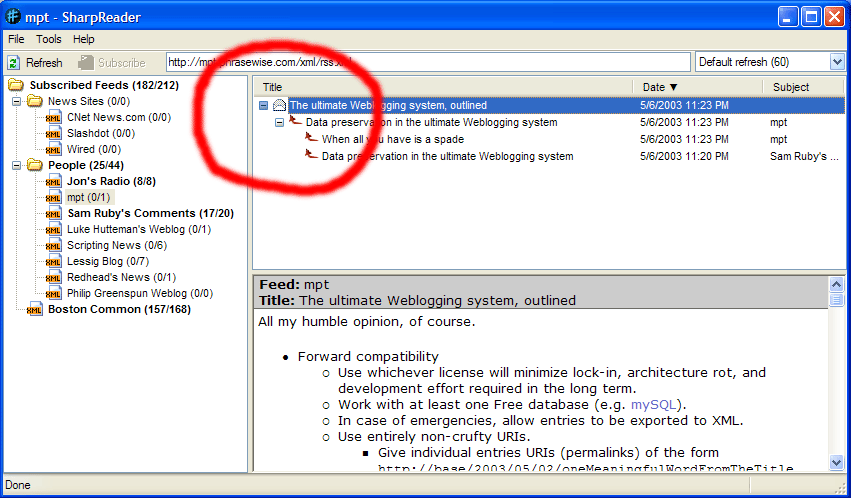Select Sam Ruby's Comments (17/20) feed

pos(150,213)
